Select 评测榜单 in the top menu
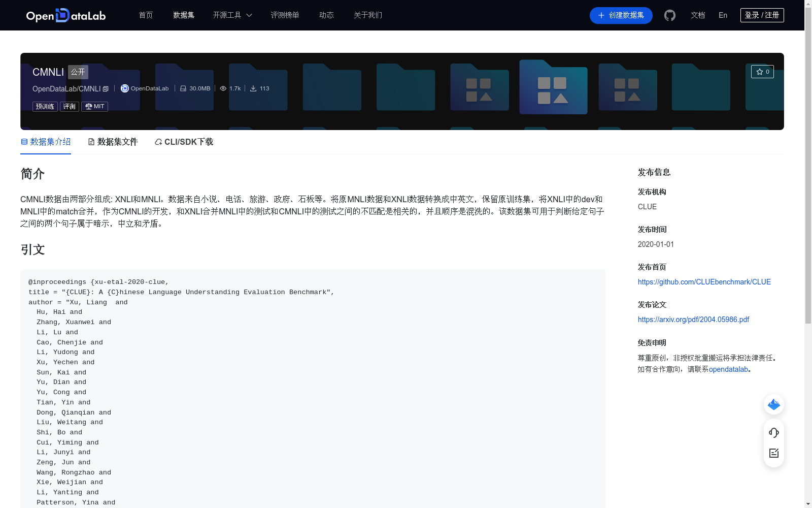 click(285, 15)
